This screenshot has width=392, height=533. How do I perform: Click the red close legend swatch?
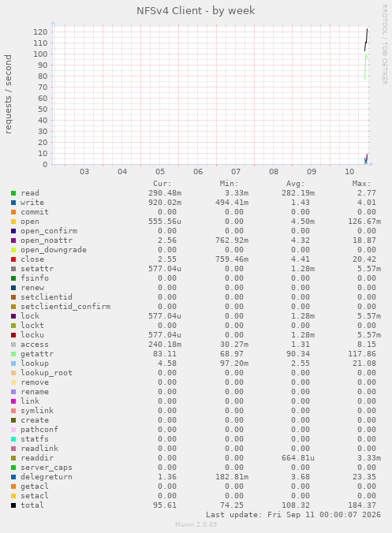(x=13, y=259)
